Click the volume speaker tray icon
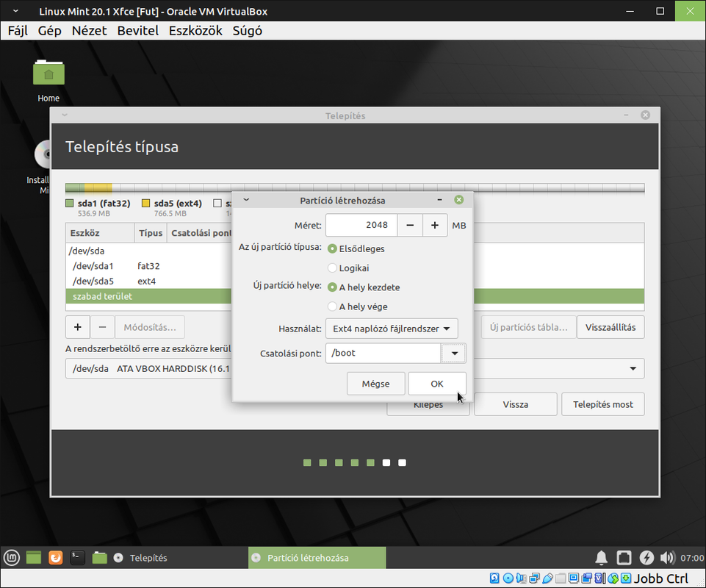The width and height of the screenshot is (706, 588). click(x=667, y=558)
